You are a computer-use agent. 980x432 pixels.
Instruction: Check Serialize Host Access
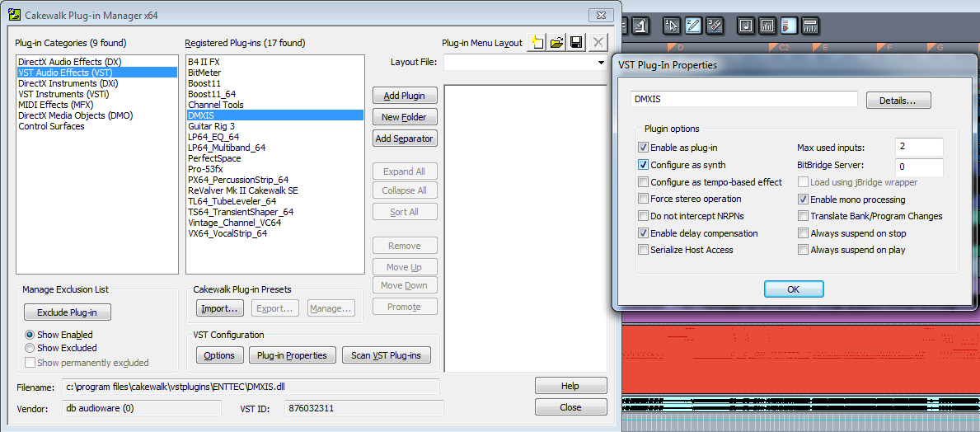[643, 250]
